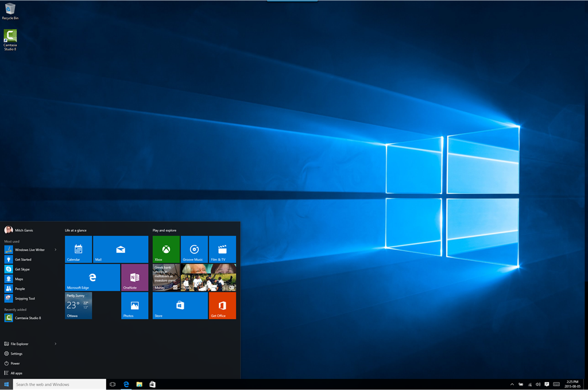This screenshot has width=588, height=390.
Task: Click the Search the web and Windows box
Action: coord(60,384)
